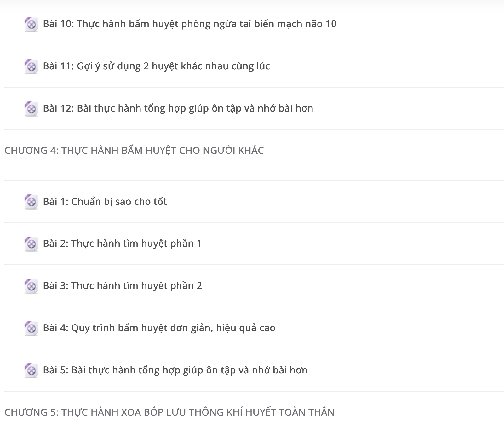Click video icon beside Bài 4 lesson
The width and height of the screenshot is (504, 431).
31,328
